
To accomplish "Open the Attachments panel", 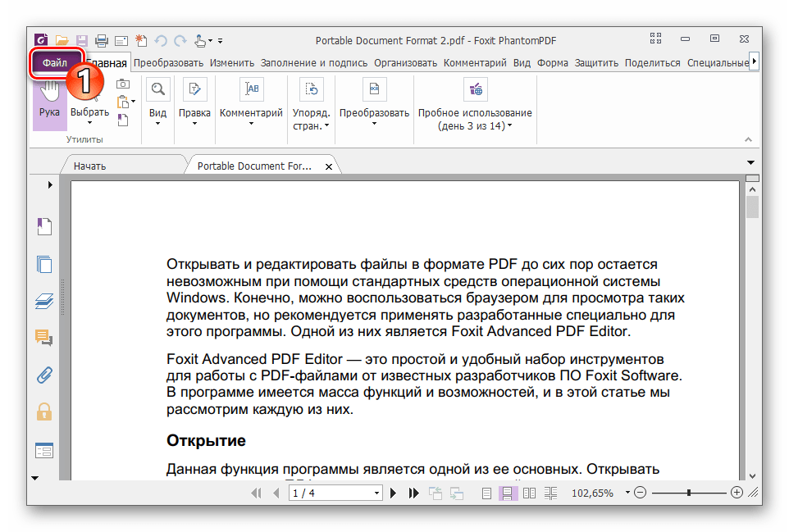I will [x=43, y=375].
